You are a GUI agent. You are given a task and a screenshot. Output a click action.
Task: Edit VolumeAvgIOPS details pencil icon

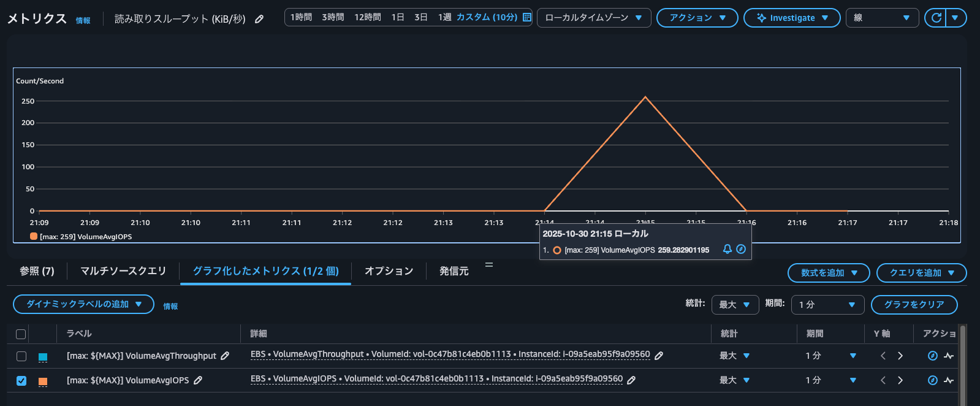[631, 380]
